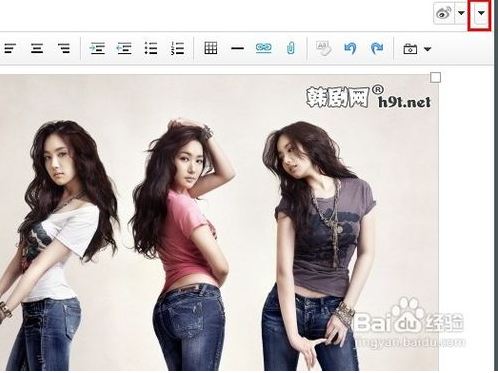498x373 pixels.
Task: Increase the paragraph indent
Action: [x=97, y=49]
